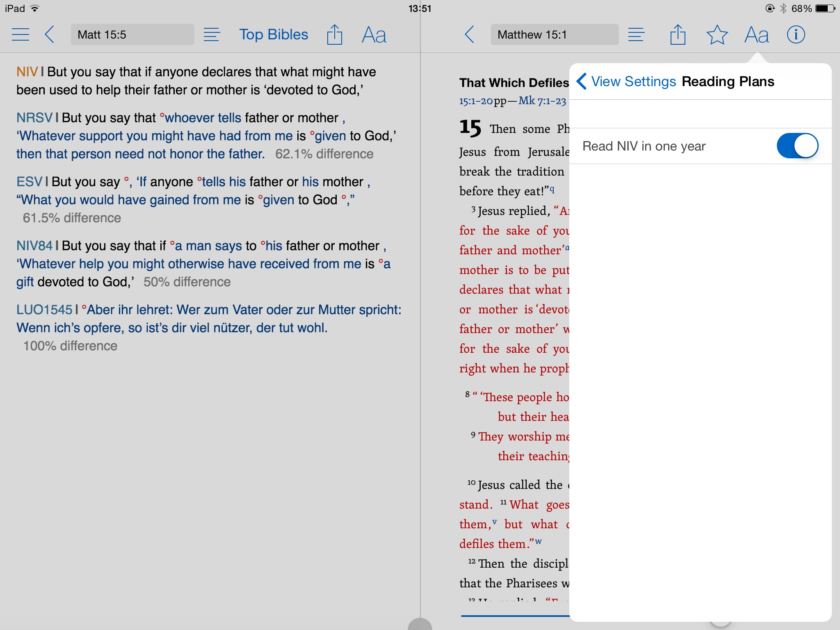Bookmark passage with the star icon
The width and height of the screenshot is (840, 630).
(x=717, y=34)
